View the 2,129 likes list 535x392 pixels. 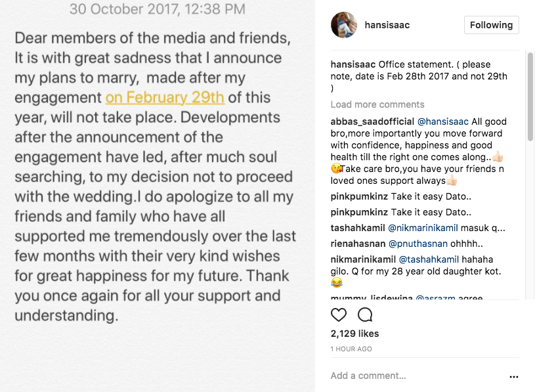point(354,334)
